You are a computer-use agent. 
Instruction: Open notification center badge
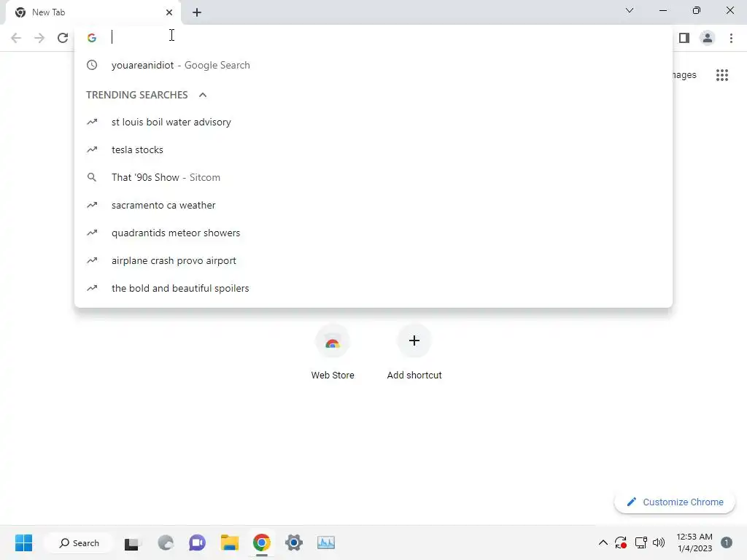click(727, 542)
